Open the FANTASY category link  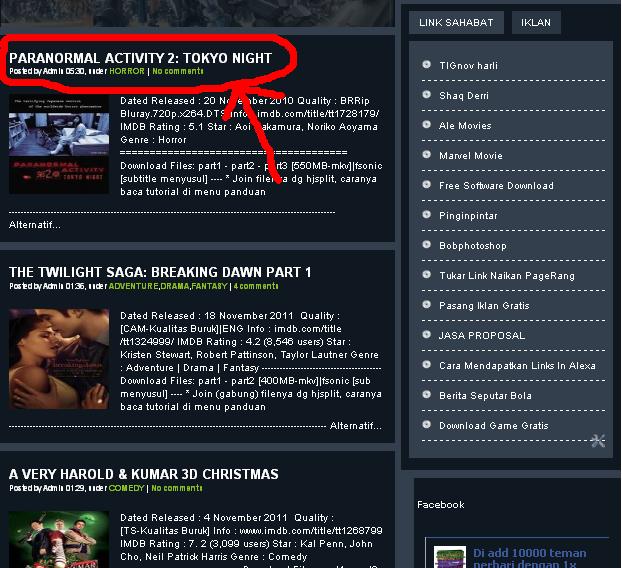point(209,286)
